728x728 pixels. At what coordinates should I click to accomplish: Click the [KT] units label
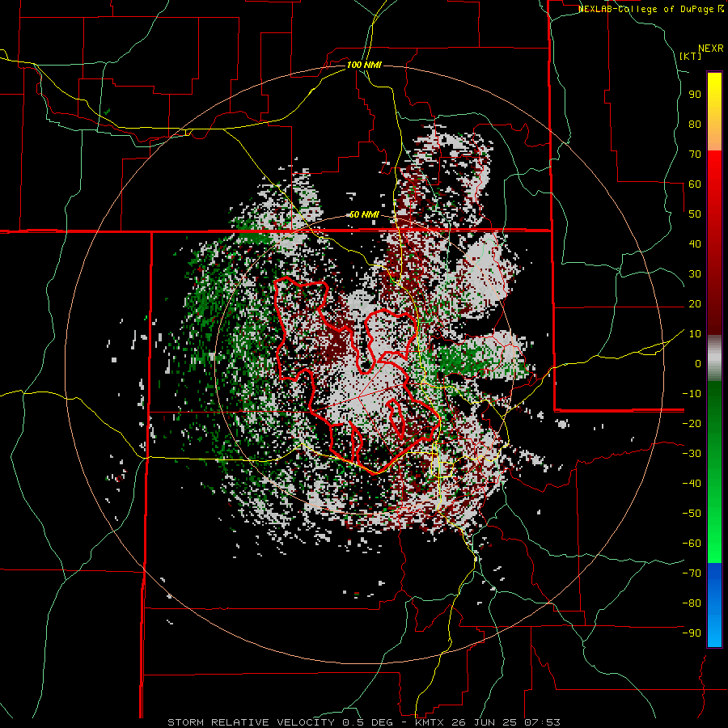click(691, 56)
